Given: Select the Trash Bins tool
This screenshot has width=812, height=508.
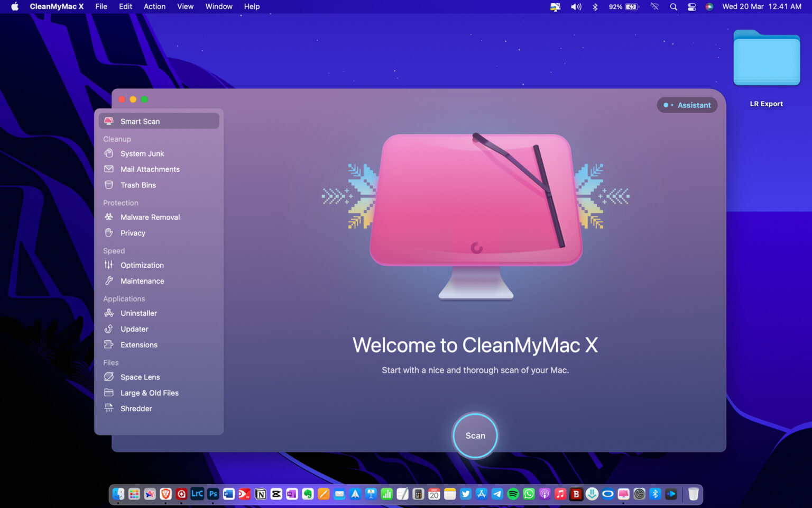Looking at the screenshot, I should [138, 185].
